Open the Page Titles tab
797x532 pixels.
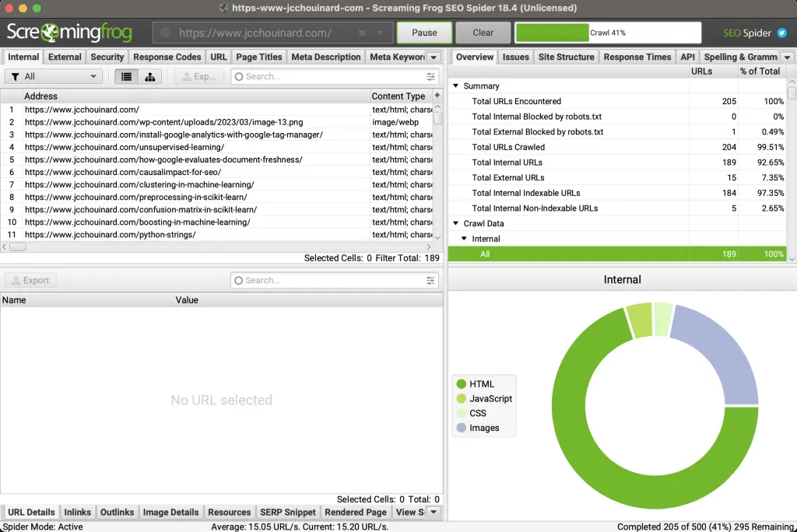(x=258, y=57)
